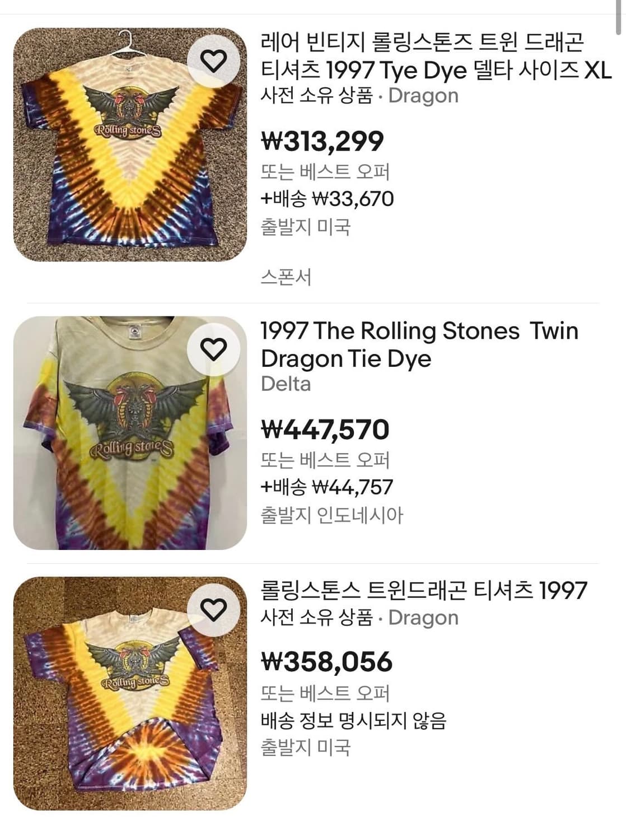
Task: Click shipping cost +배송 ₩44,757
Action: click(x=327, y=487)
